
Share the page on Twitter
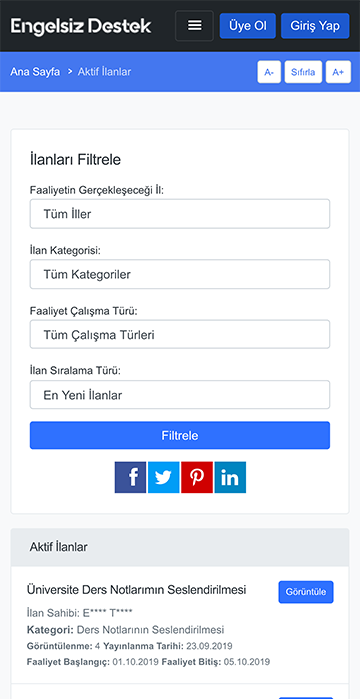pyautogui.click(x=164, y=477)
